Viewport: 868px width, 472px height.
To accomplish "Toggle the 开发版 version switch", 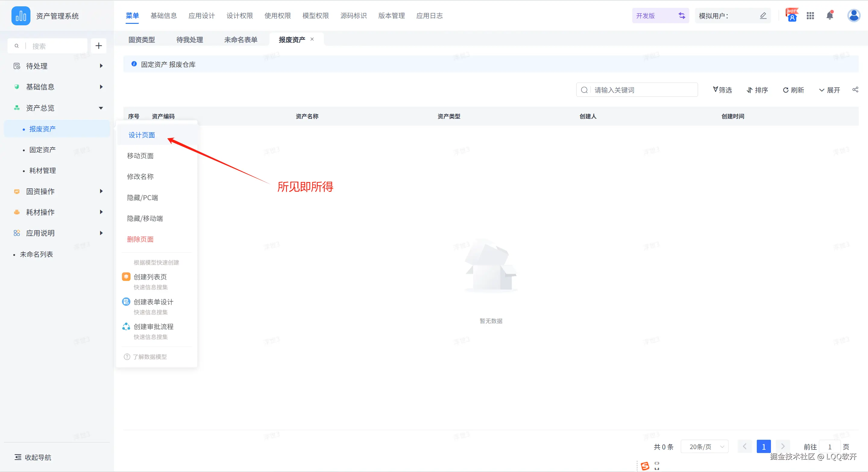I will point(682,15).
